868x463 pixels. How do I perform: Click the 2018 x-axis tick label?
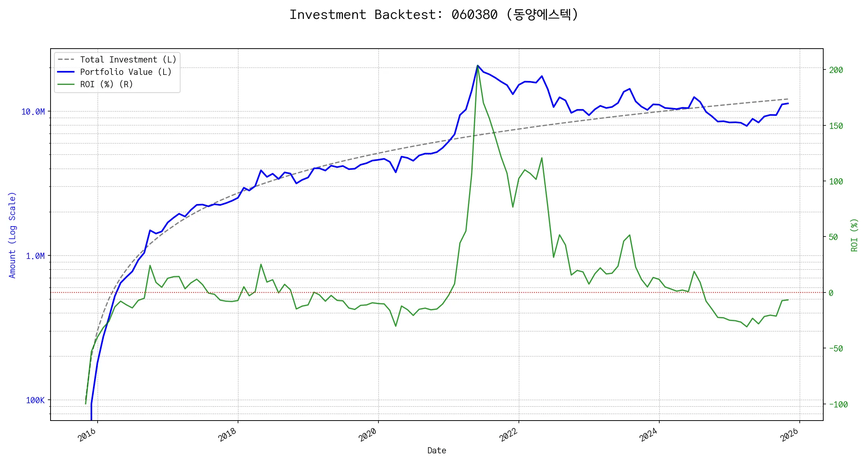point(227,435)
